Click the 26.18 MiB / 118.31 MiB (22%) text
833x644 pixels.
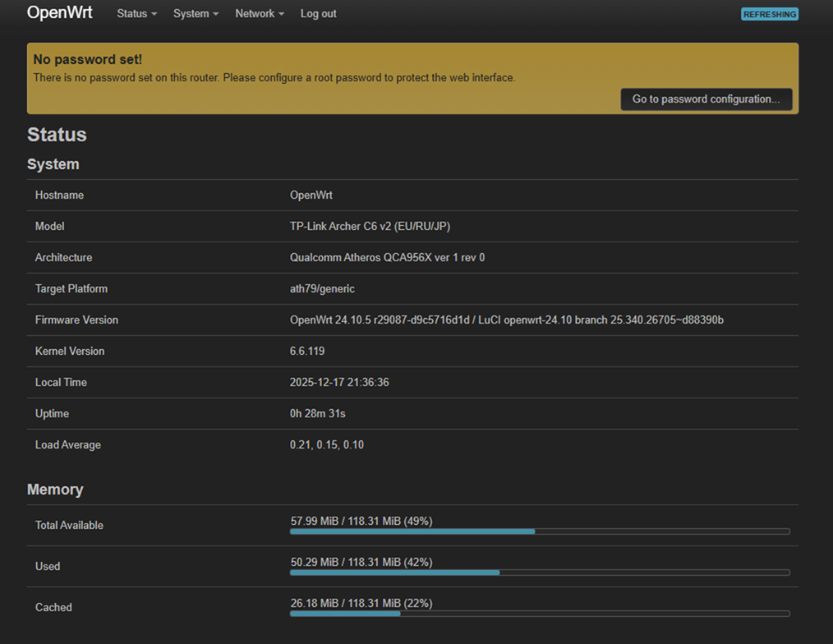(x=361, y=603)
